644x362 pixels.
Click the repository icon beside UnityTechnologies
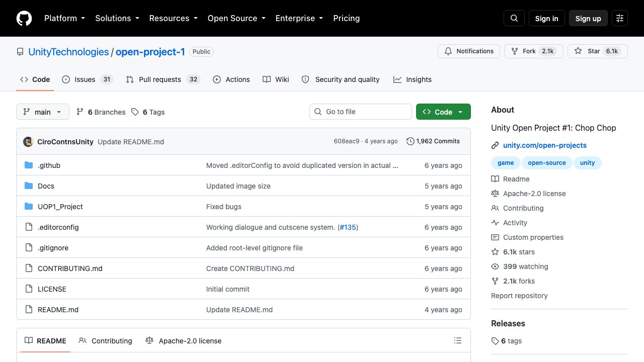coord(20,52)
